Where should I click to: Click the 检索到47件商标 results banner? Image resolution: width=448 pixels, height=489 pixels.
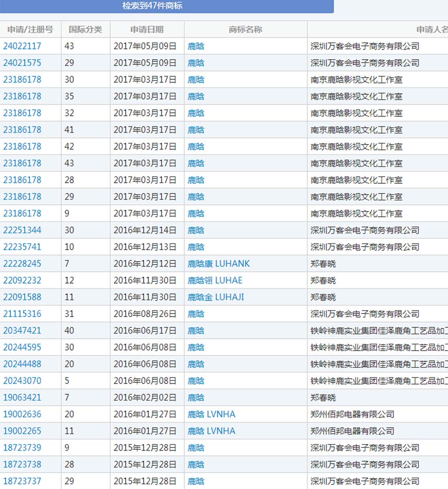pyautogui.click(x=152, y=6)
